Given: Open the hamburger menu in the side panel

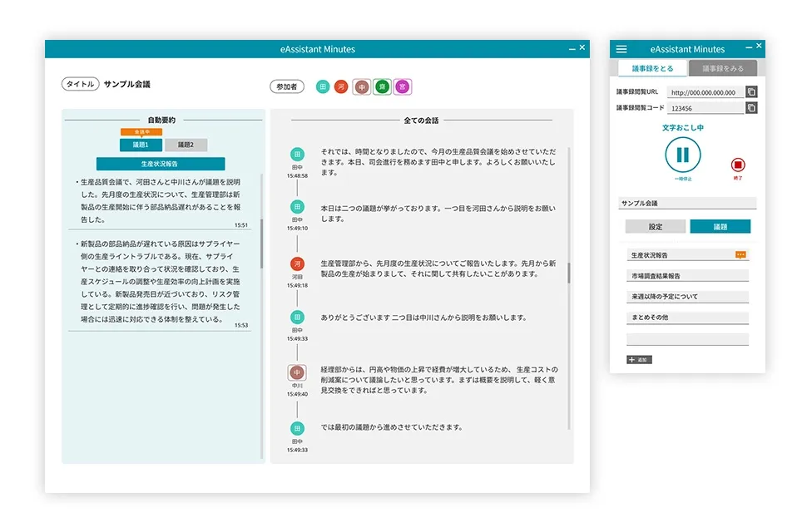Looking at the screenshot, I should click(621, 49).
